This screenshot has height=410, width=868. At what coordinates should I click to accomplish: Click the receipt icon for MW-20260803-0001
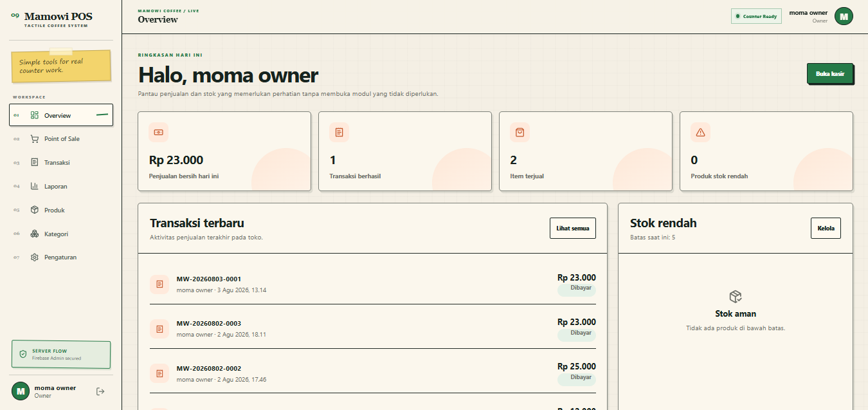click(159, 284)
